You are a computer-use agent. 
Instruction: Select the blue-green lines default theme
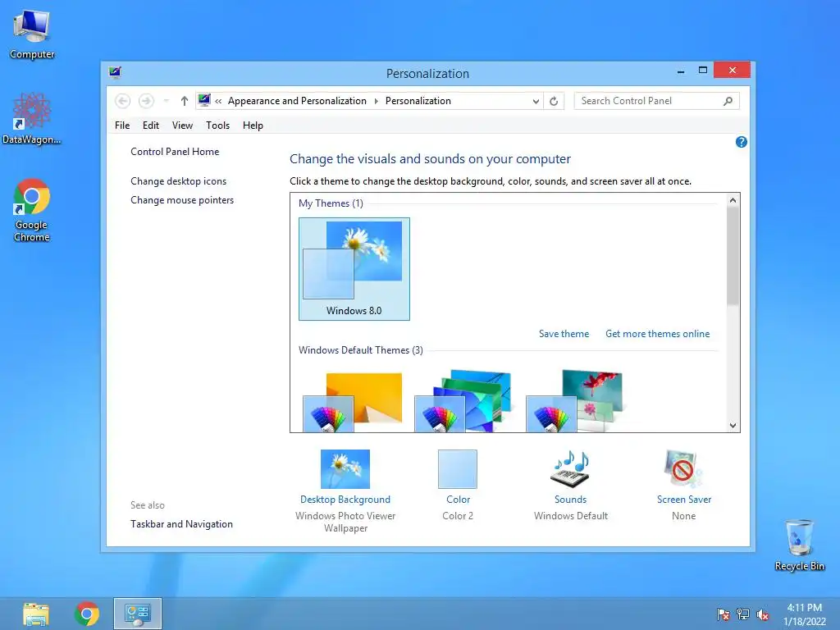click(463, 401)
